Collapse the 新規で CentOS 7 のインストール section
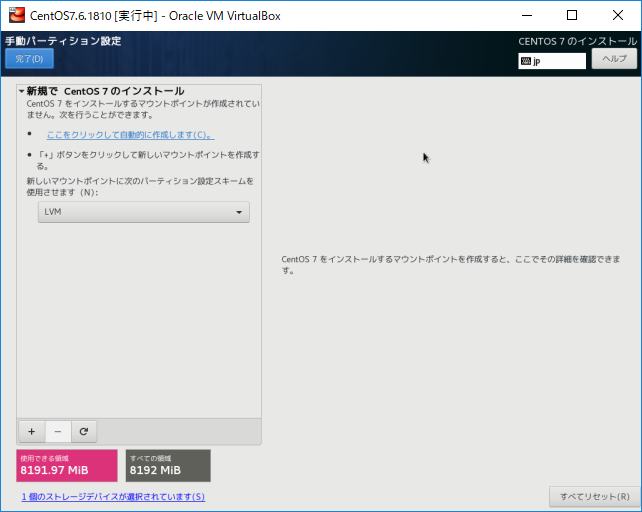Image resolution: width=642 pixels, height=512 pixels. [x=21, y=91]
